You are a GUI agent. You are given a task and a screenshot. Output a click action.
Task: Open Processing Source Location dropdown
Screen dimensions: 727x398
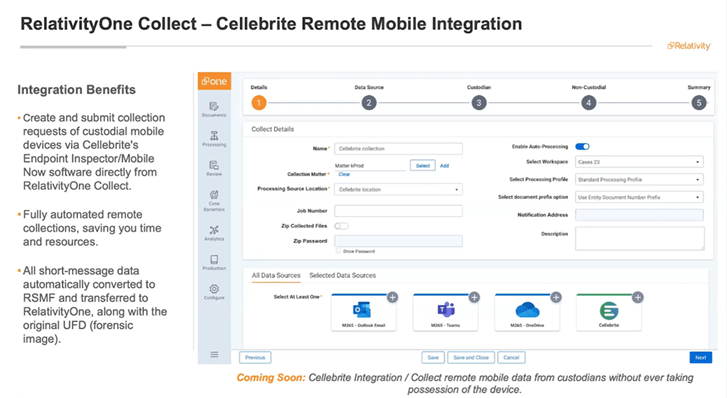[x=398, y=189]
